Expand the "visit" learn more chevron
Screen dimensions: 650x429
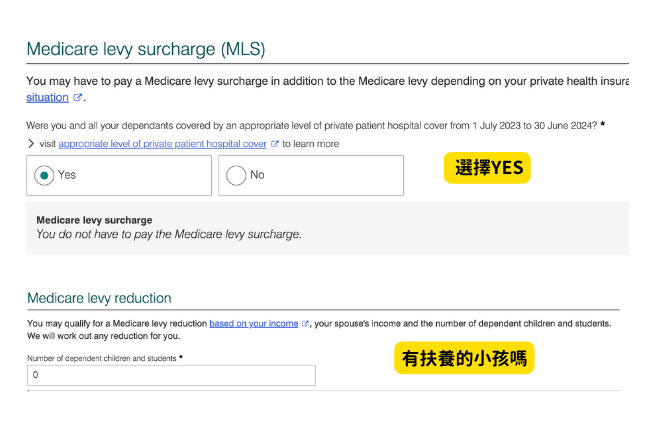point(30,144)
